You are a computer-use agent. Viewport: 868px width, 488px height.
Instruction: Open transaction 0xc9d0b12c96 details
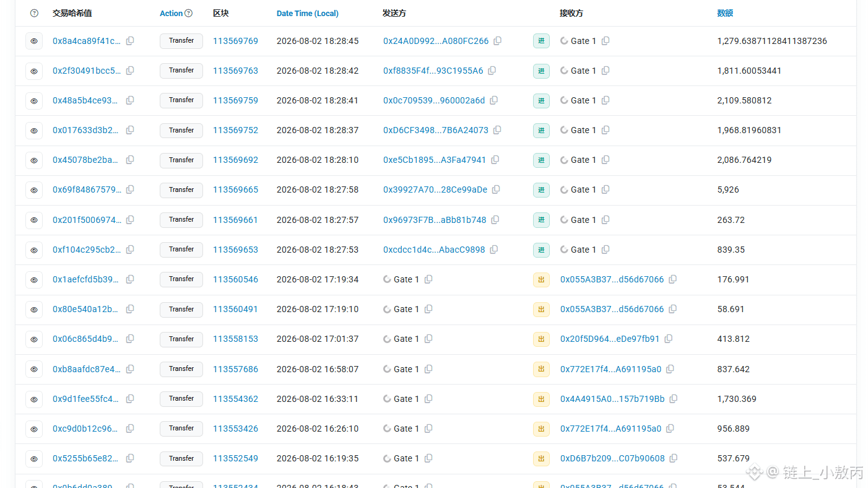coord(85,429)
